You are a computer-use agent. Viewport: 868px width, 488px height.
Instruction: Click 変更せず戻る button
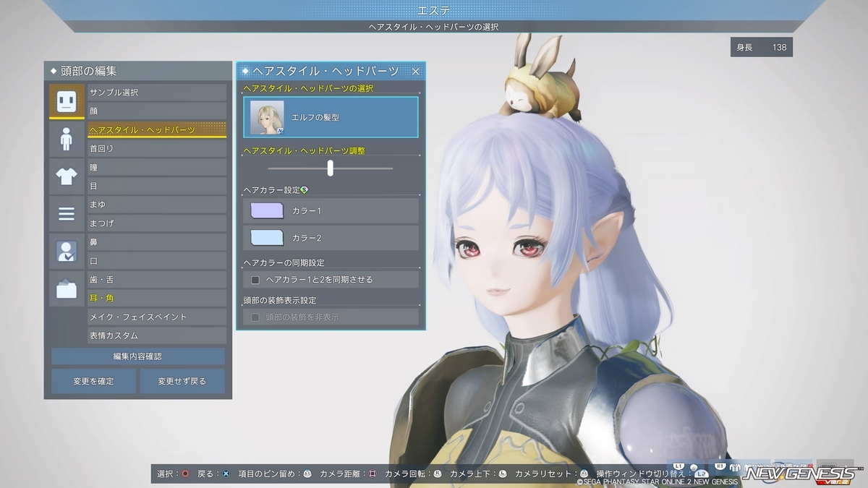(x=182, y=381)
